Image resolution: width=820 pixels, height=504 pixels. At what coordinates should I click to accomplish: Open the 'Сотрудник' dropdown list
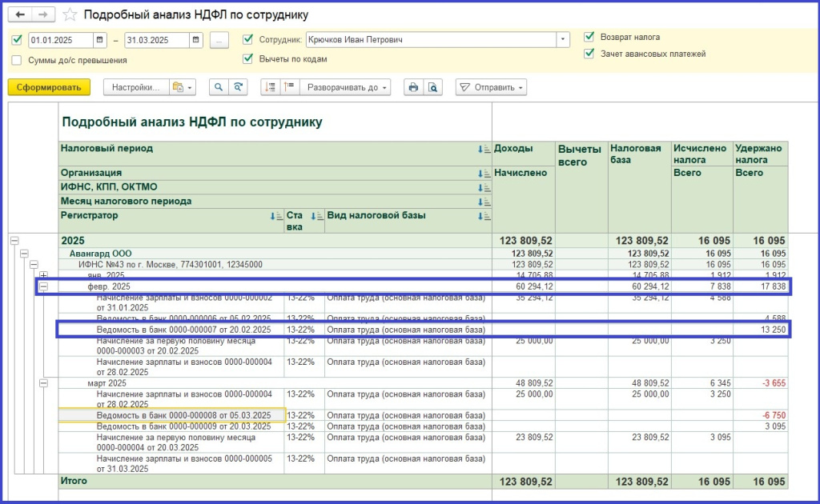click(564, 39)
